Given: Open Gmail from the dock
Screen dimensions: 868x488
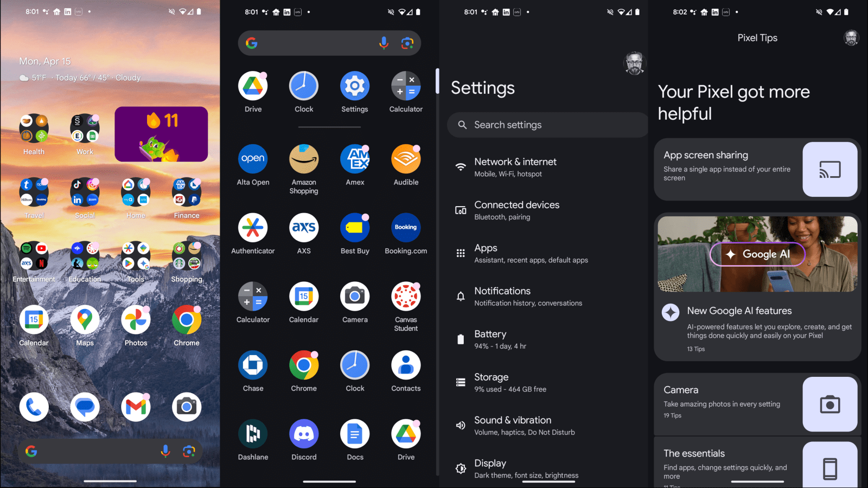Looking at the screenshot, I should (x=136, y=407).
